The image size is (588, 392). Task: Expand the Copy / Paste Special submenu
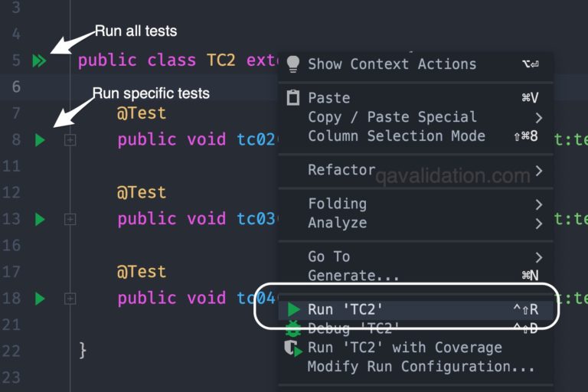(392, 117)
